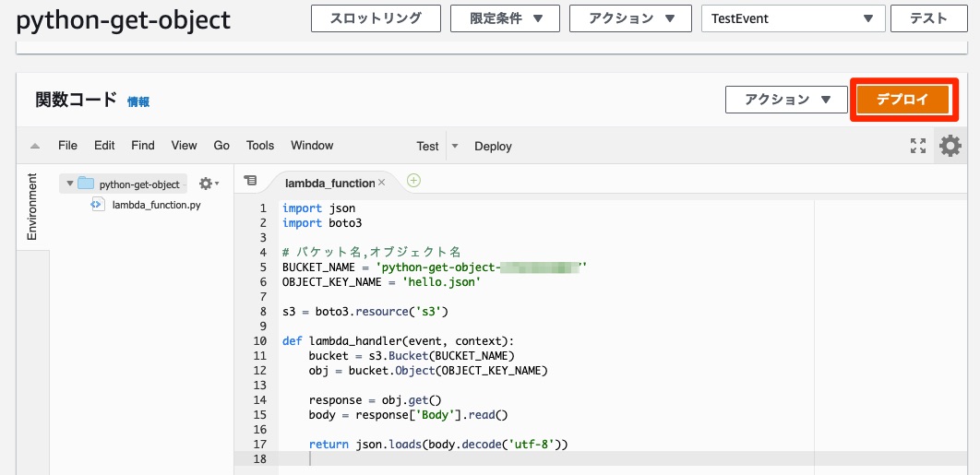Open the File menu

pyautogui.click(x=67, y=146)
